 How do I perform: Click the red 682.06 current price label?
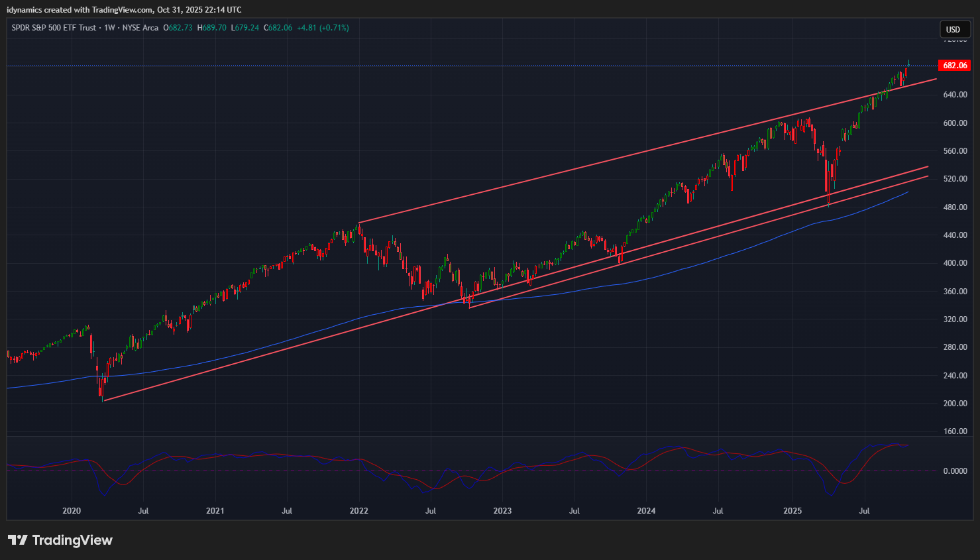coord(955,66)
